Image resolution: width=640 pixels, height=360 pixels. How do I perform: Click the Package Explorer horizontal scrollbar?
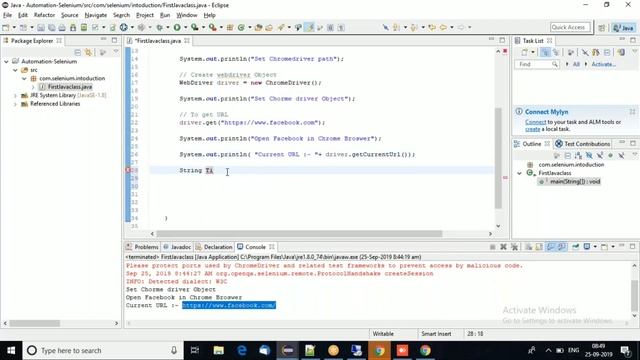coord(35,323)
